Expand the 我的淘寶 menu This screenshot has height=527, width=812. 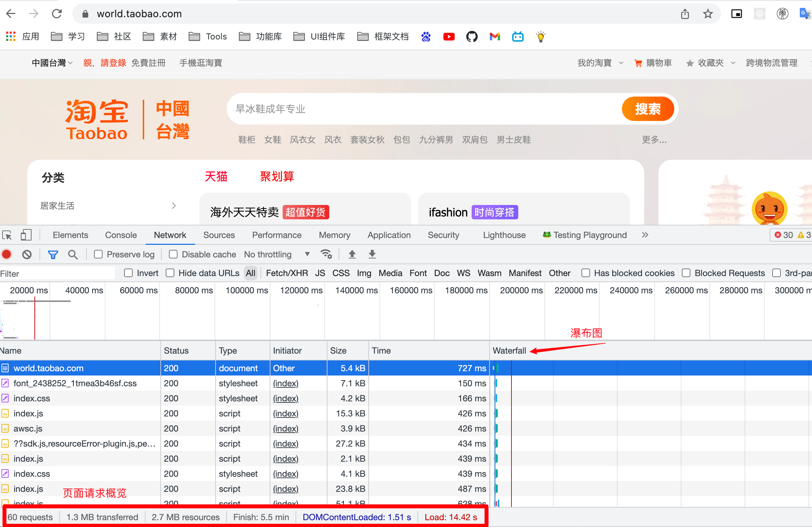pos(601,63)
